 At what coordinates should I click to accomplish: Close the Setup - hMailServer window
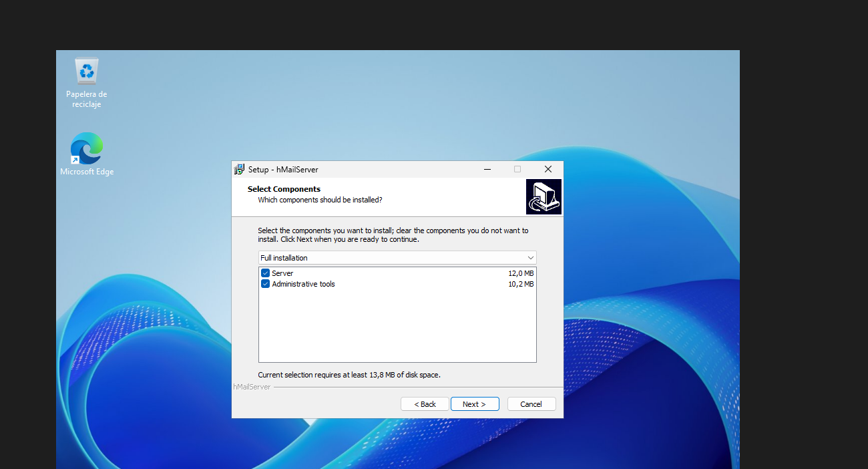click(548, 170)
